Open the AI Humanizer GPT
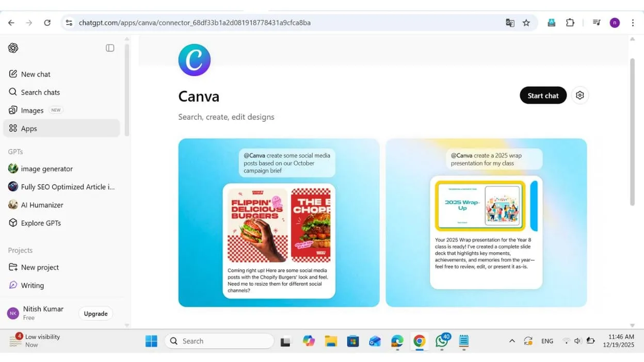Image resolution: width=644 pixels, height=362 pixels. [61, 205]
